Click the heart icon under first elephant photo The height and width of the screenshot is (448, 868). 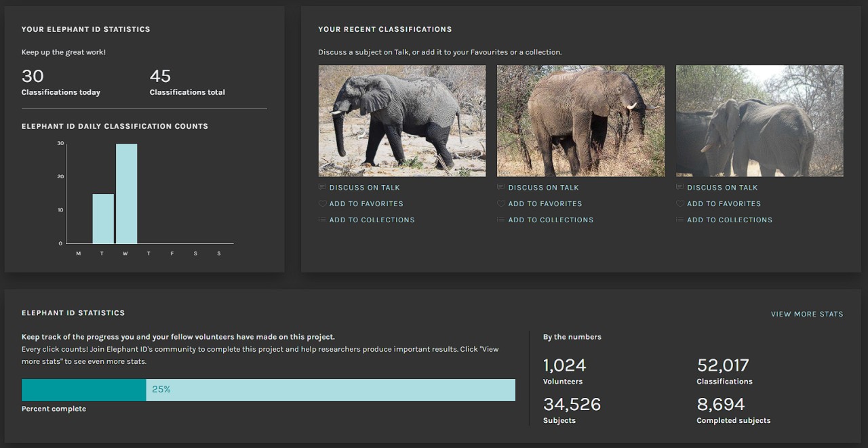[322, 203]
